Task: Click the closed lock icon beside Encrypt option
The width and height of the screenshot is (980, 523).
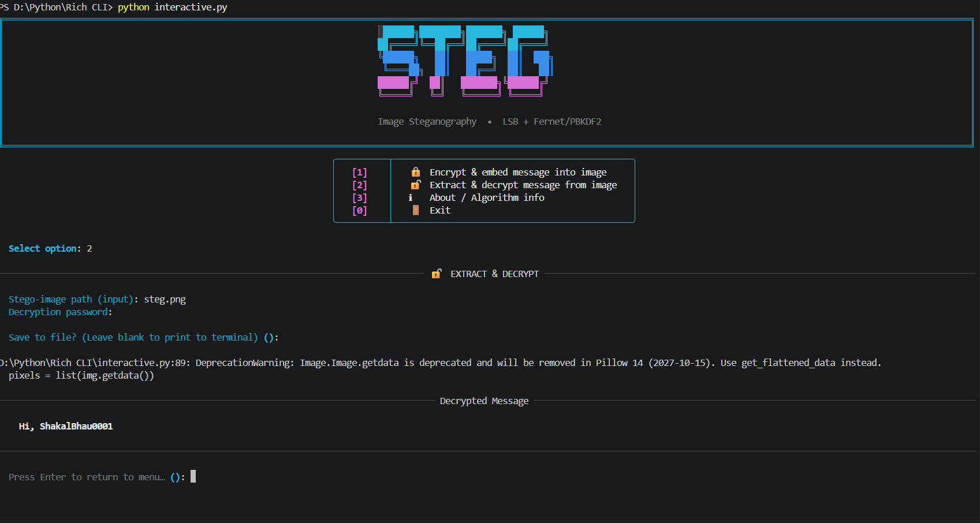Action: click(x=416, y=172)
